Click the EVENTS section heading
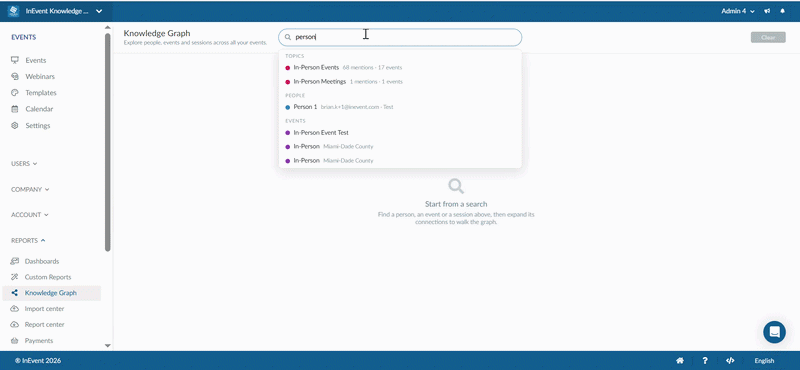This screenshot has height=370, width=800. 23,37
